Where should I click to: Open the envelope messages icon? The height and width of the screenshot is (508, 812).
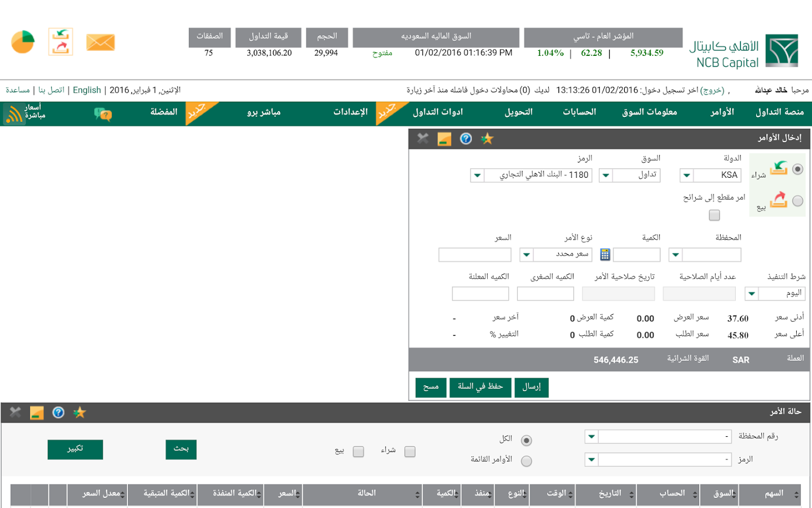pyautogui.click(x=100, y=42)
